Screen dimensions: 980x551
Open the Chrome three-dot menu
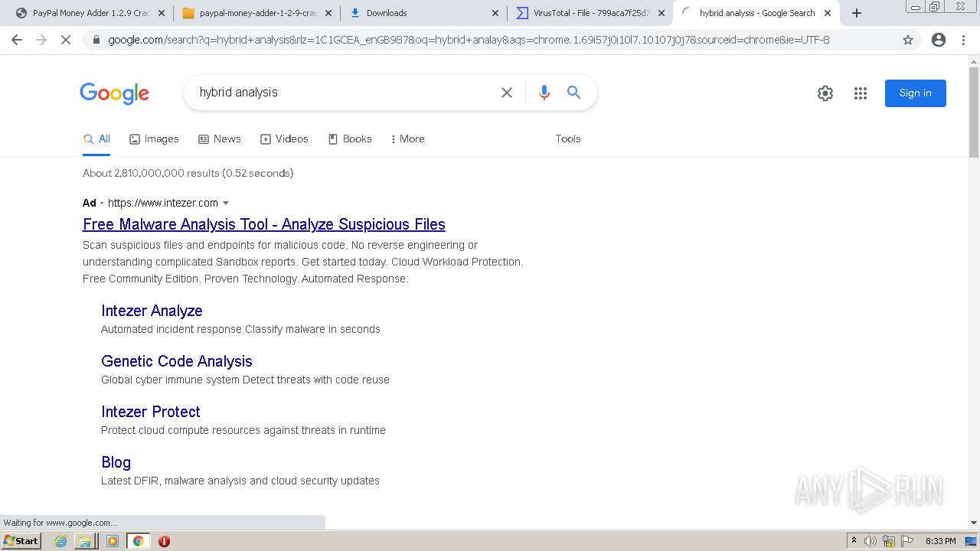963,40
